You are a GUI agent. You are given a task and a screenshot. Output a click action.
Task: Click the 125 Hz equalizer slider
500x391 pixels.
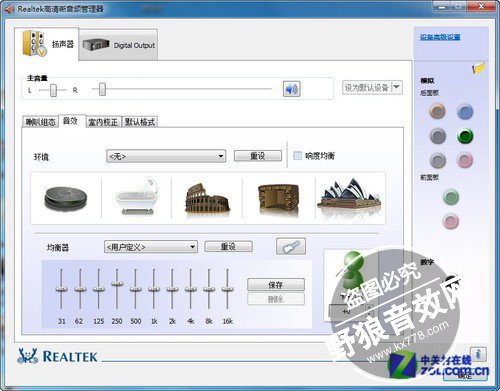(x=99, y=289)
